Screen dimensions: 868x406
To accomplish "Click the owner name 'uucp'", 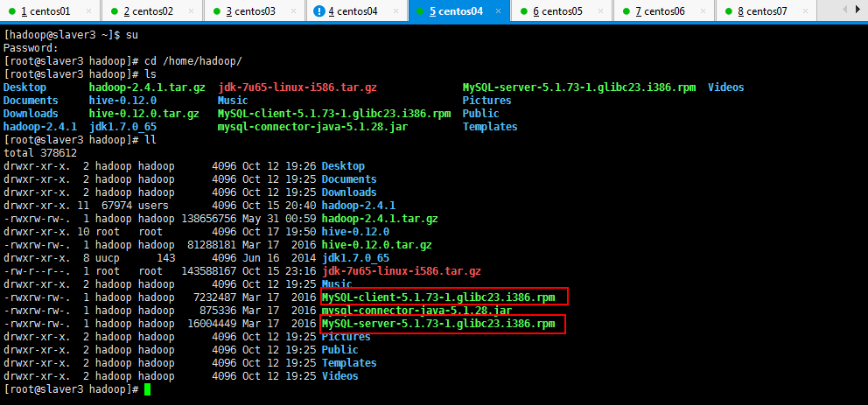I will click(x=108, y=258).
